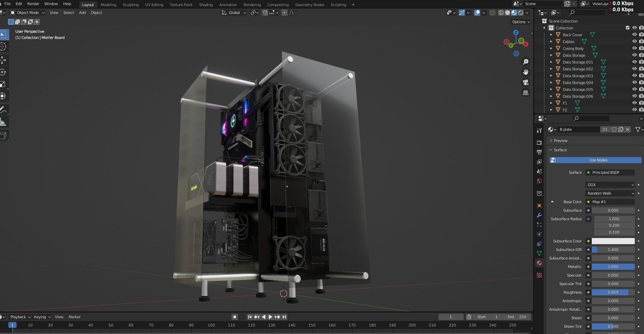The image size is (644, 334).
Task: Click Map #1 base color link
Action: coord(610,202)
